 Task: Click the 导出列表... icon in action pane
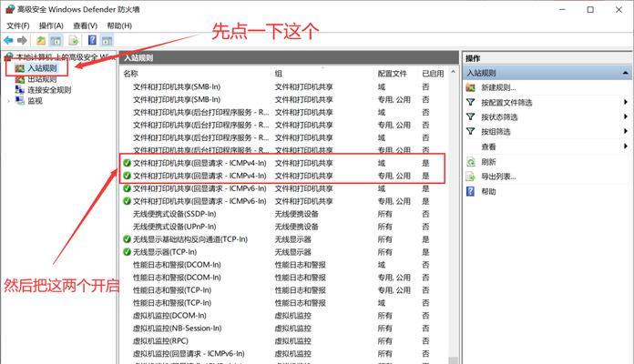(471, 177)
